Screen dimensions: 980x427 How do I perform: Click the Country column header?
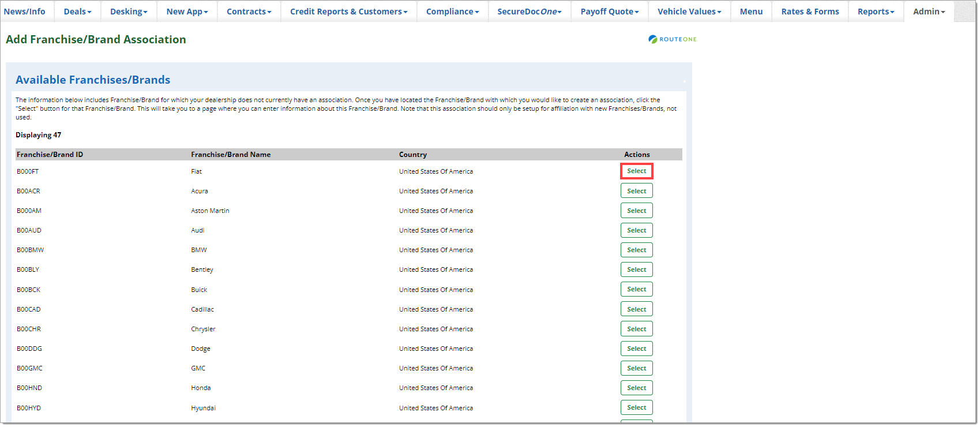click(x=413, y=155)
